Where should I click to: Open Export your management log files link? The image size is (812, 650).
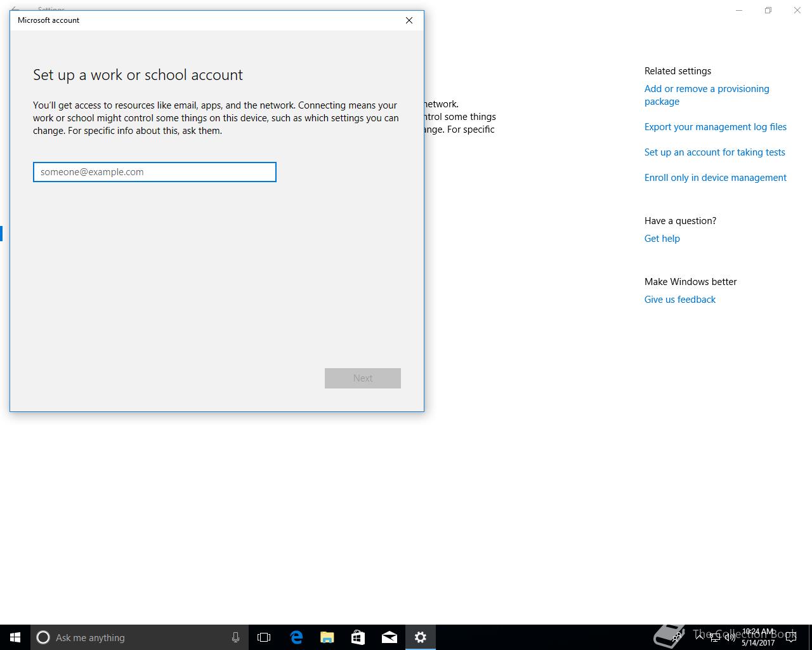point(716,127)
